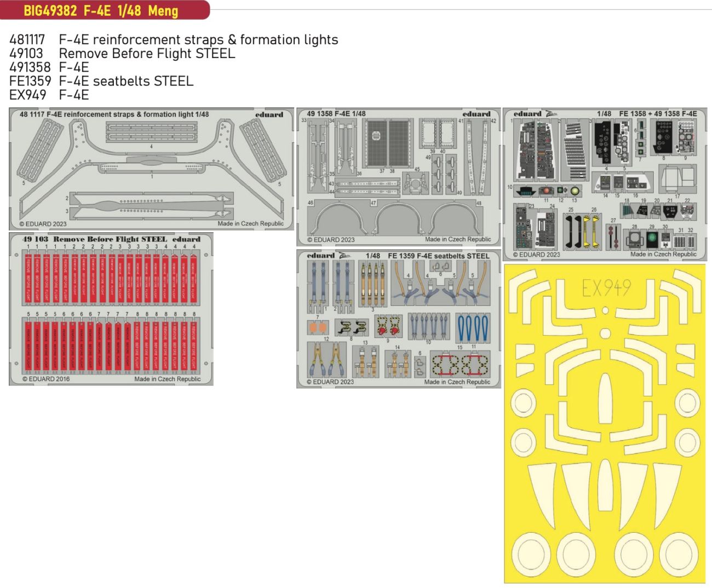Open the 48 1117 reinforcement straps fret image
Screen dimensions: 712x588
(x=151, y=169)
